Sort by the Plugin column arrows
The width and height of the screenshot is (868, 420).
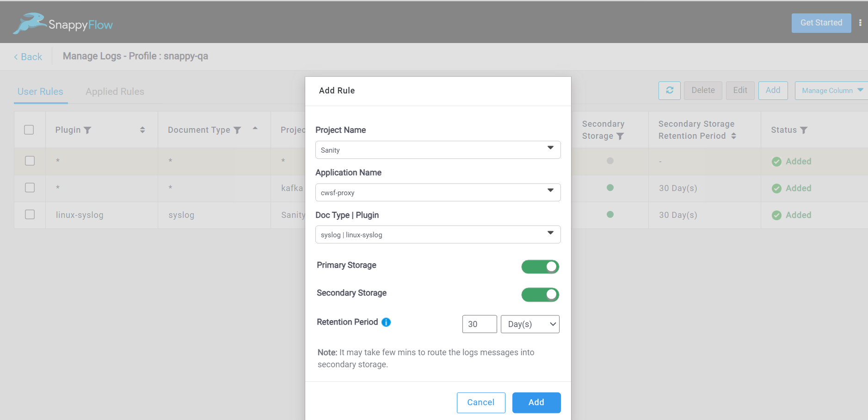[142, 130]
